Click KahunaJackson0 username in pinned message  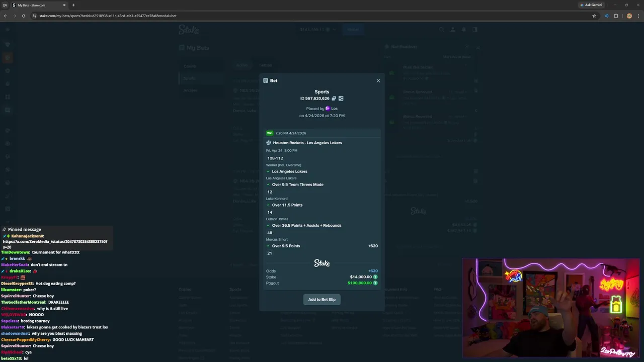coord(28,236)
